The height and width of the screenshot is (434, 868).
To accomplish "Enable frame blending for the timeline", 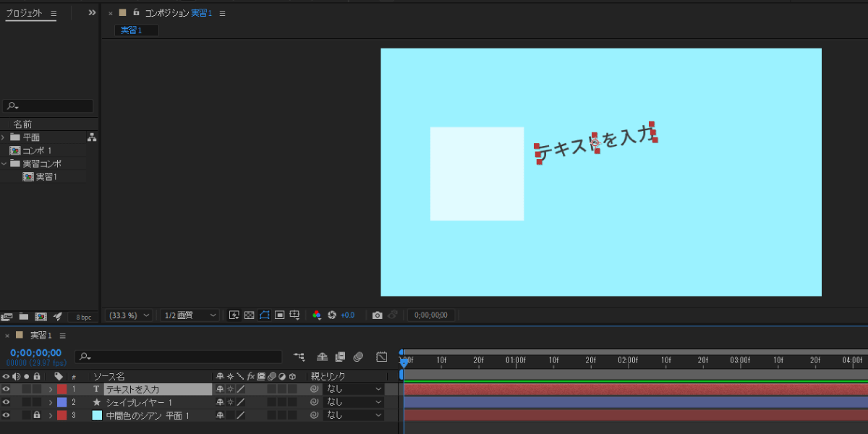I will coord(340,357).
